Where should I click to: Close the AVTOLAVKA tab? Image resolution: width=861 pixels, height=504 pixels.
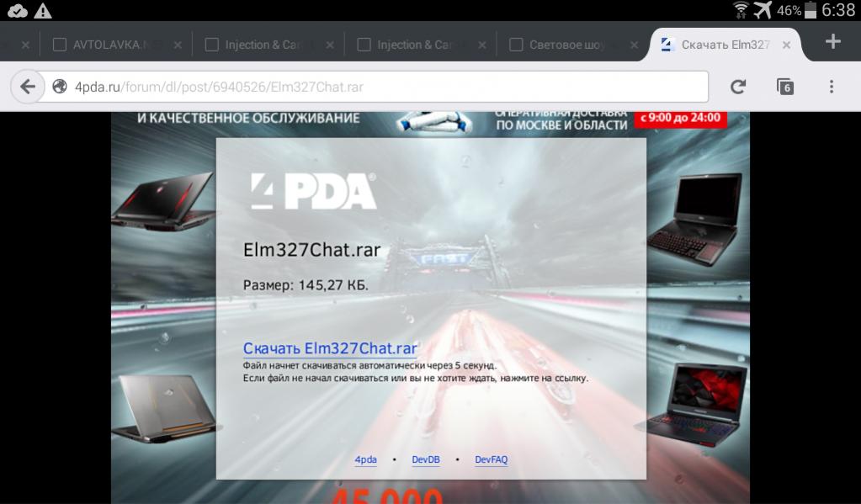(178, 45)
